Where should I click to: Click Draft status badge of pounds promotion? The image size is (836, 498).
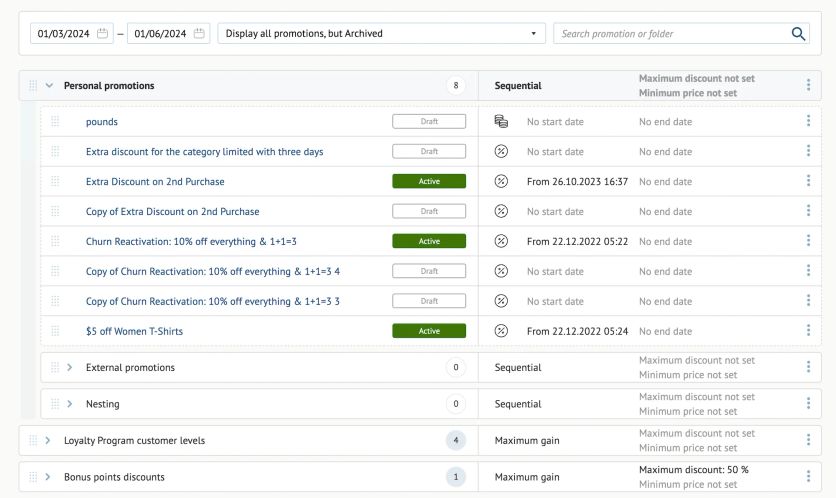[429, 122]
